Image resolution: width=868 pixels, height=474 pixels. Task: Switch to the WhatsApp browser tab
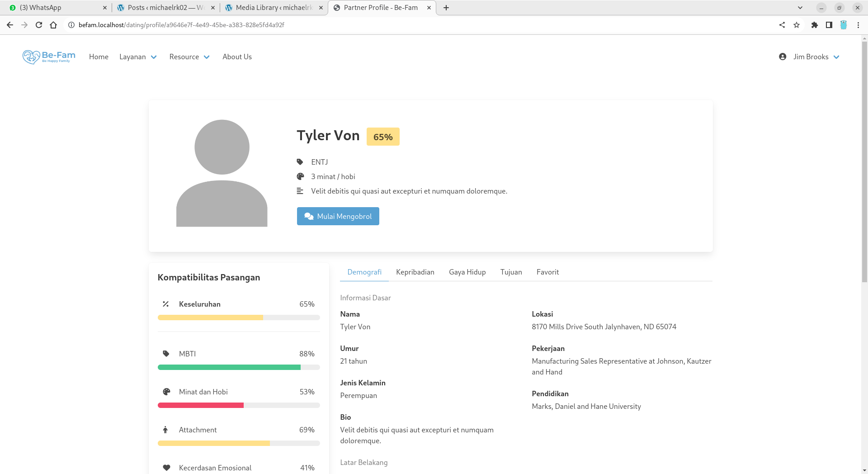(54, 8)
